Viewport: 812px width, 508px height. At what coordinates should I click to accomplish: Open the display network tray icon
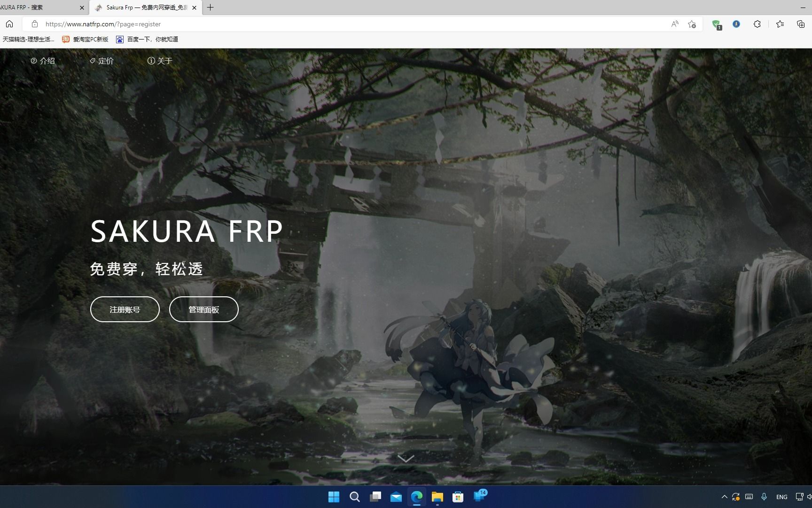pyautogui.click(x=799, y=497)
